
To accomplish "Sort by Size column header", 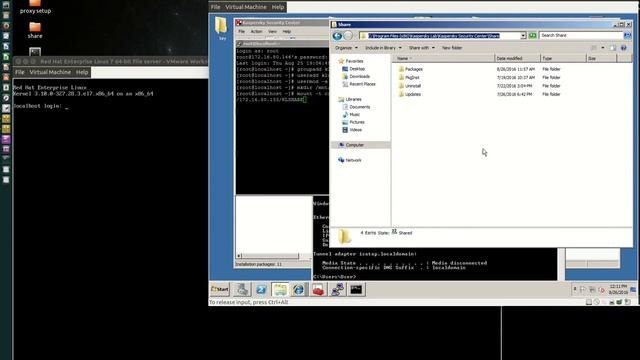I will (601, 59).
